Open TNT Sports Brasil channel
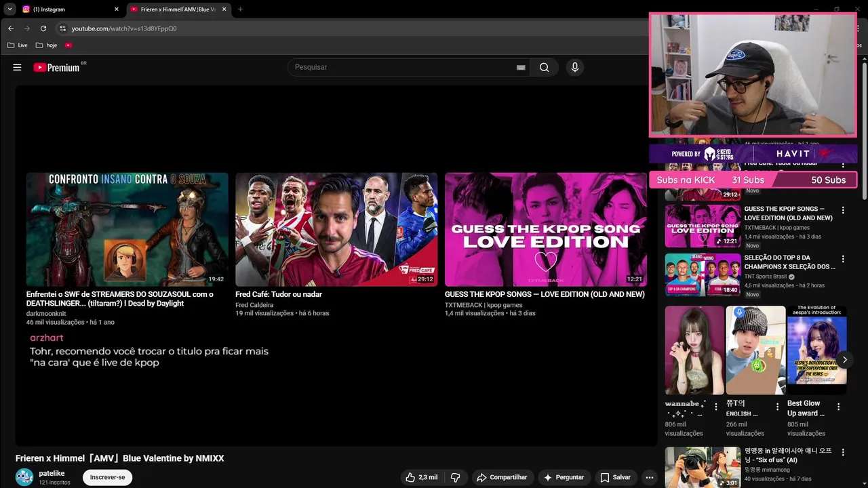 coord(766,277)
